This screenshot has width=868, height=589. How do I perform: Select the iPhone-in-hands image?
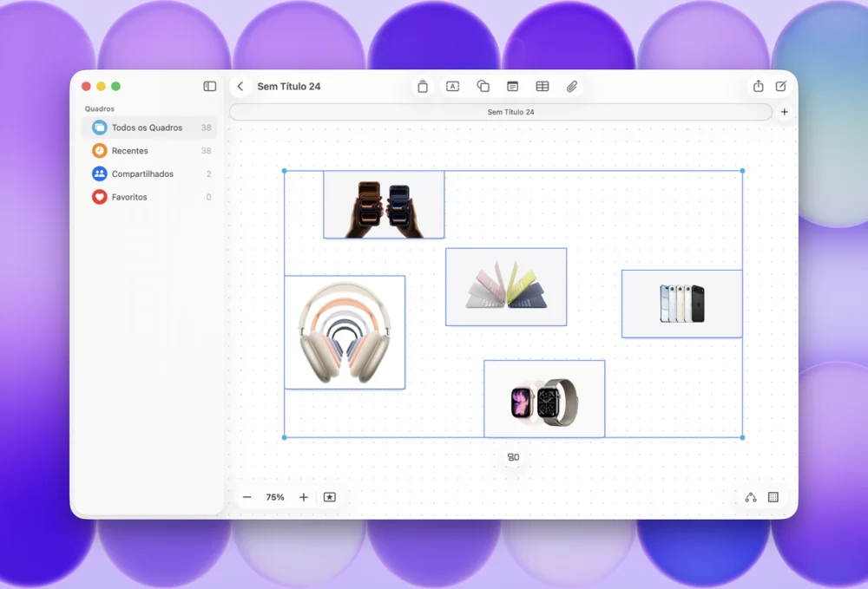point(384,205)
